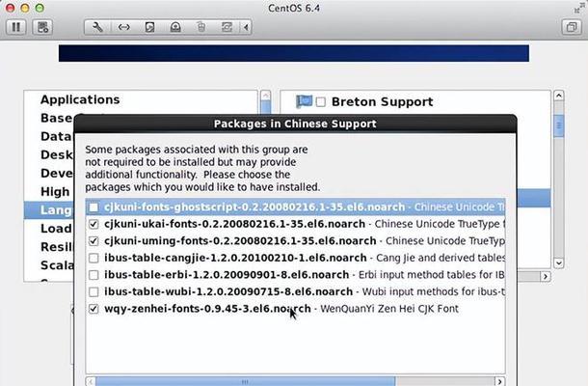Select the Base category row
Image resolution: width=588 pixels, height=386 pixels.
56,118
